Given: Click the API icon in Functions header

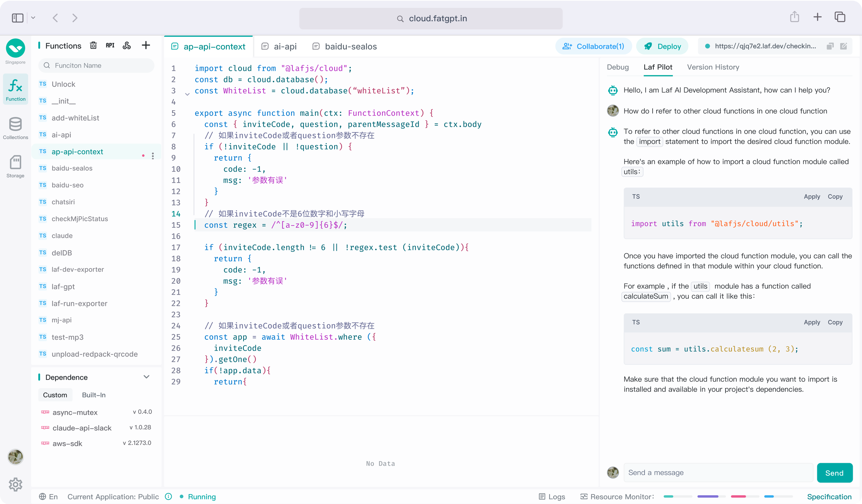Looking at the screenshot, I should (x=110, y=46).
